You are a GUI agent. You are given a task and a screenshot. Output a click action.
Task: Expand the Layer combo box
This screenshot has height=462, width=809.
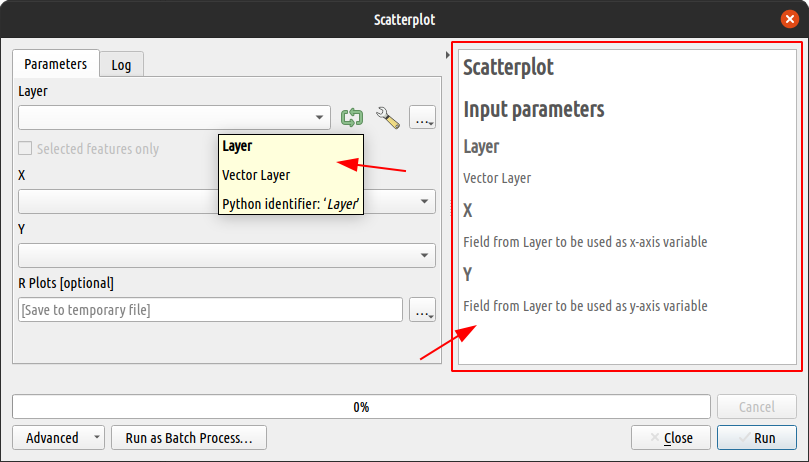[x=174, y=118]
